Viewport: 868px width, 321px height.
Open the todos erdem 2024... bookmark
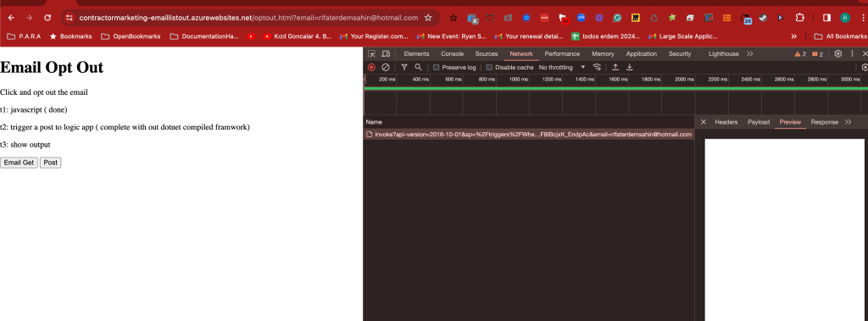pyautogui.click(x=605, y=36)
